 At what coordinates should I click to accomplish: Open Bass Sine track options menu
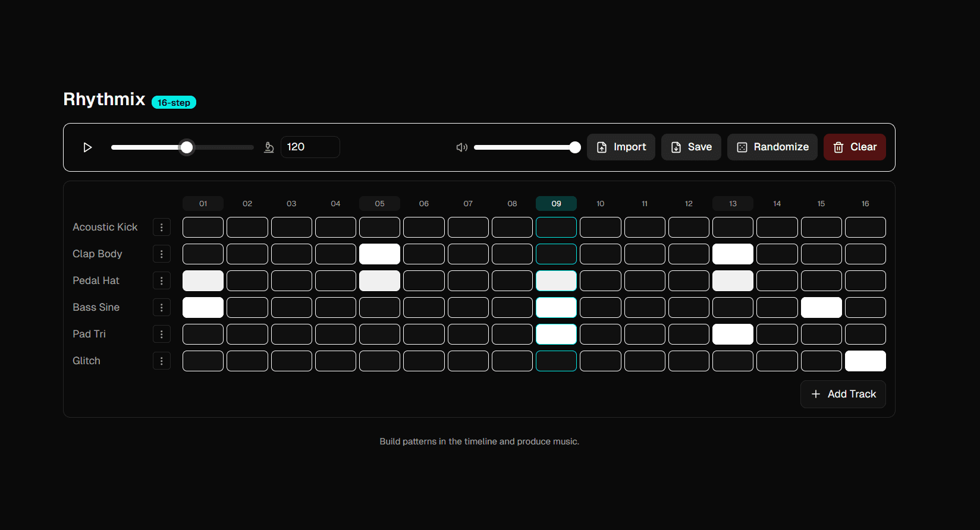pyautogui.click(x=162, y=307)
